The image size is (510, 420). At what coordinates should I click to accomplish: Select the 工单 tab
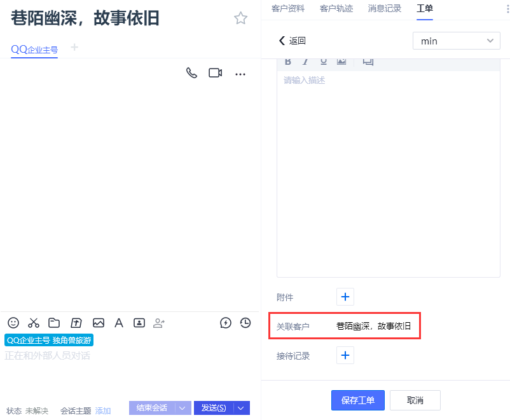(424, 8)
